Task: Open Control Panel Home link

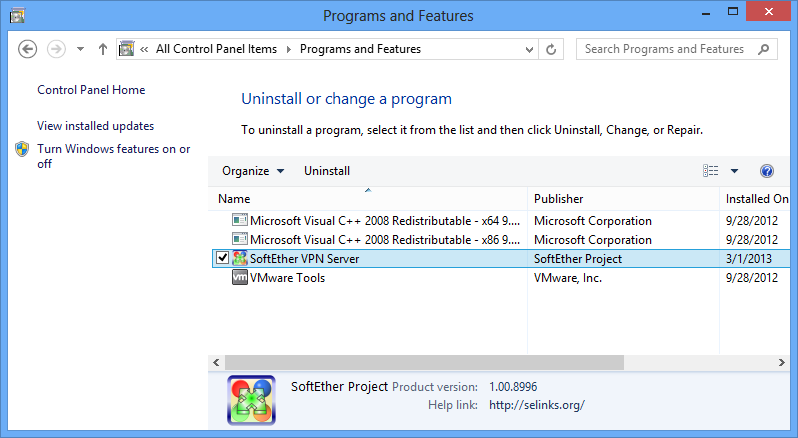Action: (x=91, y=90)
